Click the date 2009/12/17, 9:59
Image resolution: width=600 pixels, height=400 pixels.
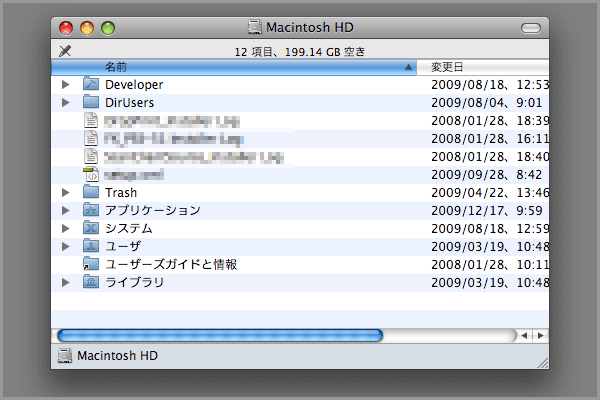487,210
